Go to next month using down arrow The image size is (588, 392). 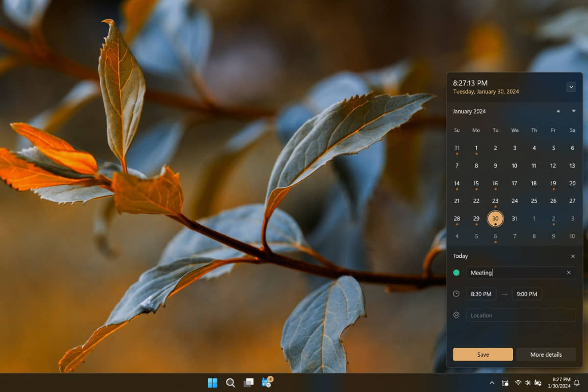tap(573, 111)
